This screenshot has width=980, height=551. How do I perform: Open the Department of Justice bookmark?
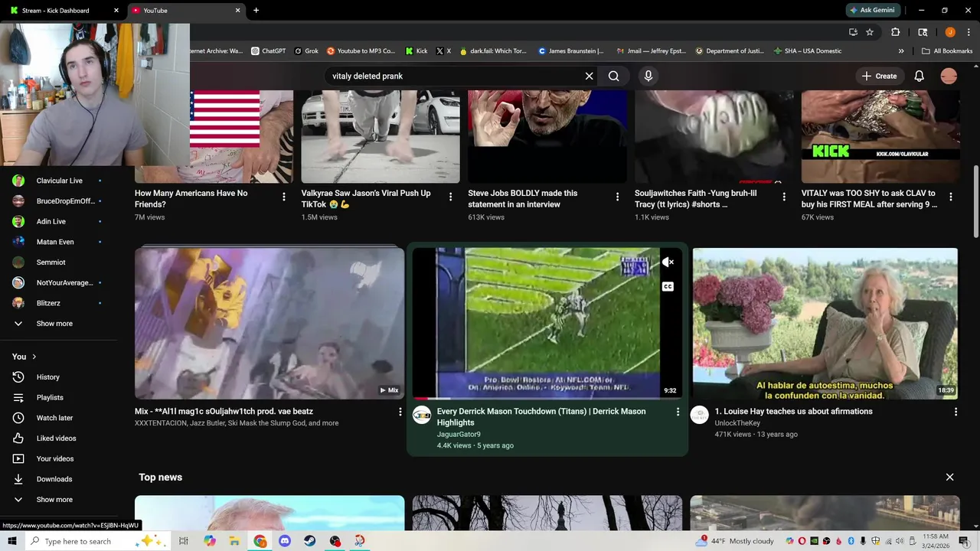pyautogui.click(x=729, y=51)
